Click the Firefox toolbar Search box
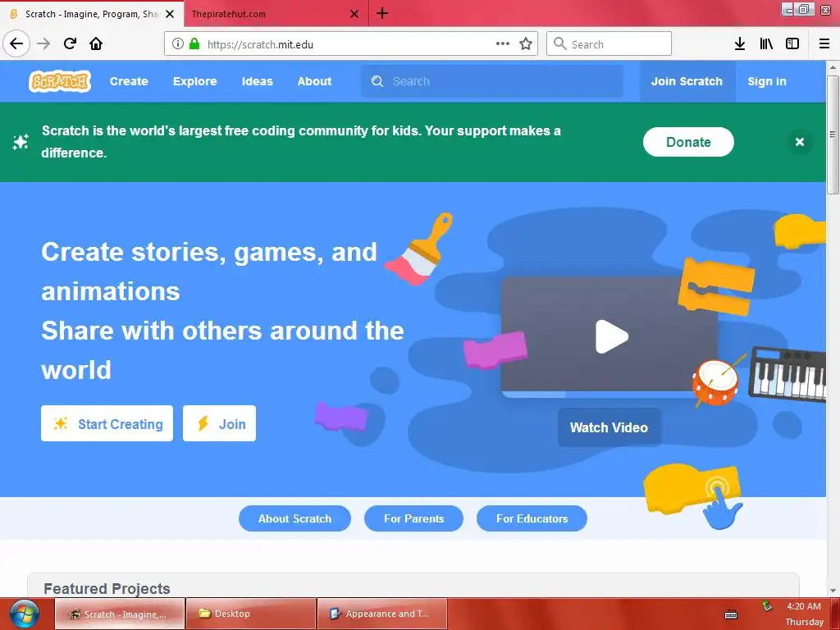Viewport: 840px width, 630px height. click(x=609, y=44)
